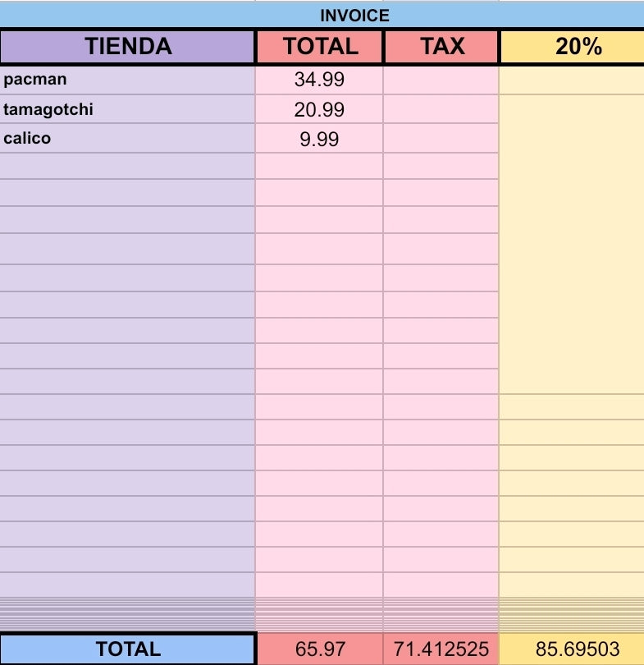Click the calico cell
The width and height of the screenshot is (644, 665).
pyautogui.click(x=127, y=139)
